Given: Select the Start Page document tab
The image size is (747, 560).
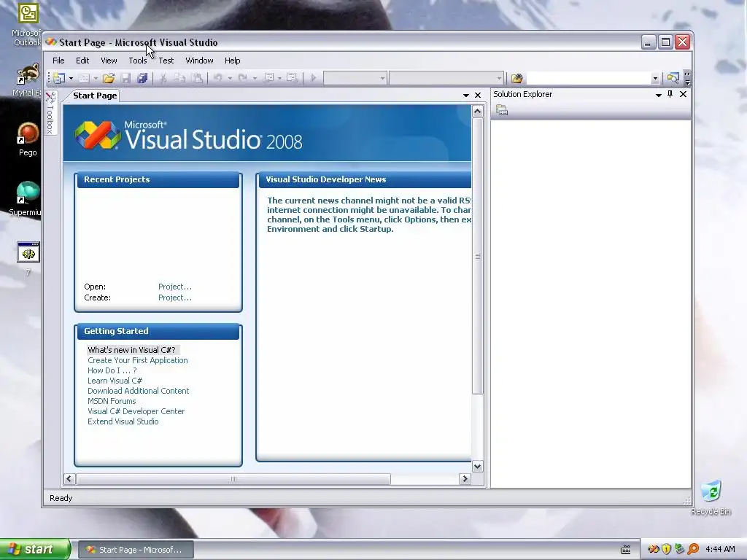Looking at the screenshot, I should coord(95,96).
